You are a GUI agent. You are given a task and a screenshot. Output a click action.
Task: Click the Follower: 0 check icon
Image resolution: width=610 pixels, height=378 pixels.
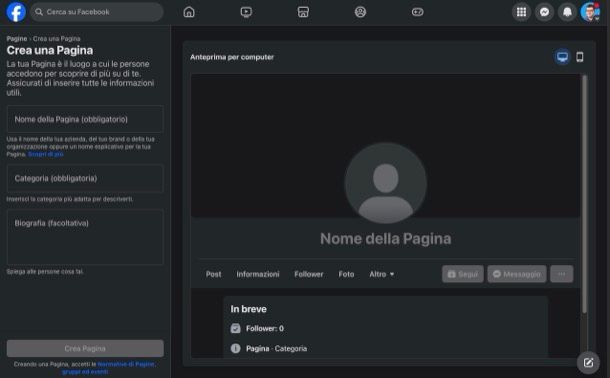point(235,329)
